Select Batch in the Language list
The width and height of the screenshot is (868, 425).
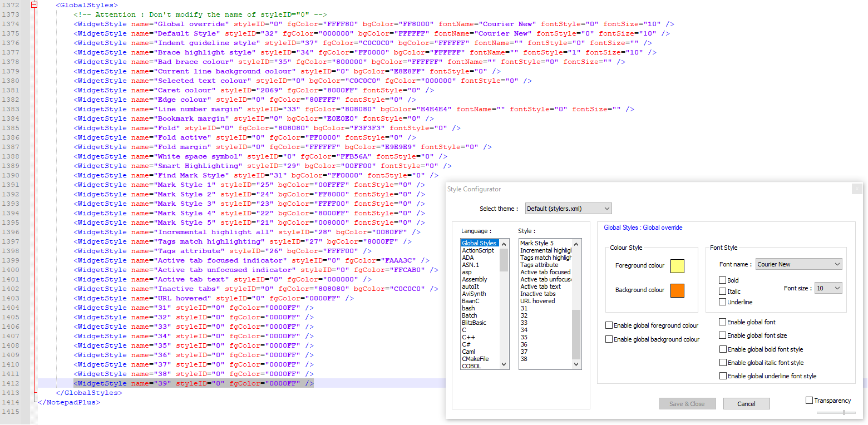pos(469,315)
